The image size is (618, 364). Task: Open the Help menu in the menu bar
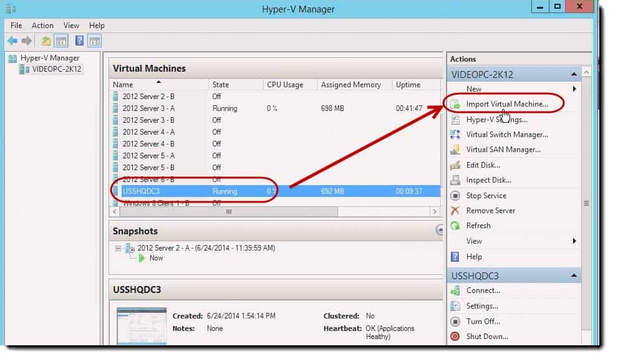point(97,26)
